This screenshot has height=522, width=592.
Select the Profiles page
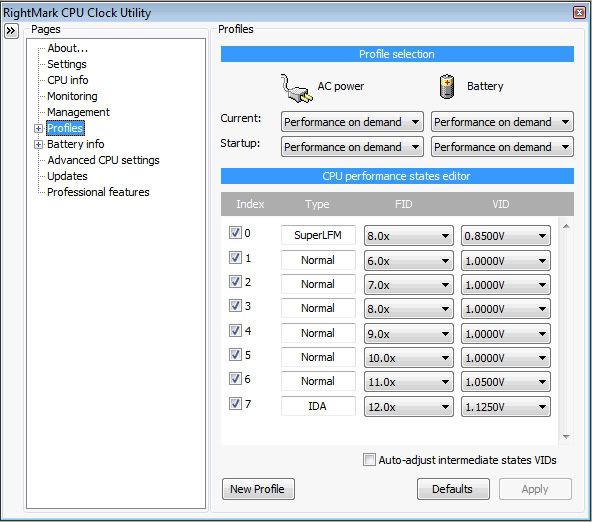click(65, 128)
